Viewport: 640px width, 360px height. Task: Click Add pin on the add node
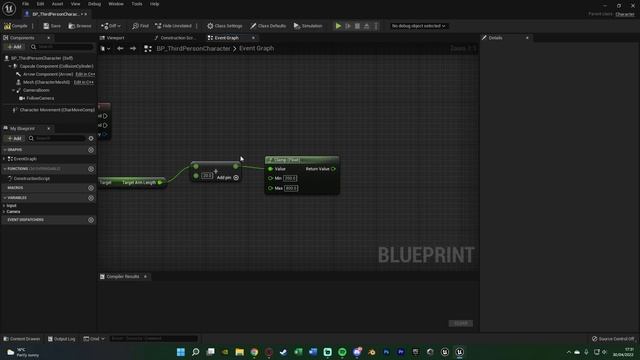227,178
